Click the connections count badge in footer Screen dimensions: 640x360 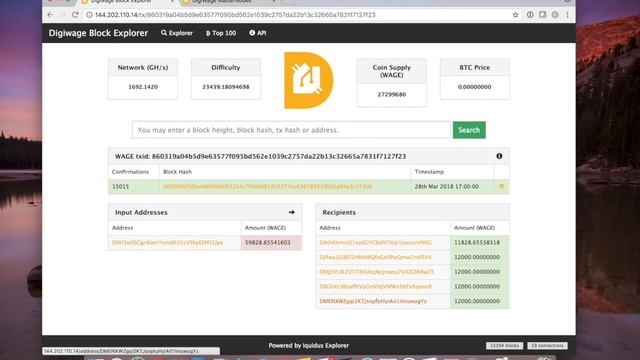(x=547, y=346)
